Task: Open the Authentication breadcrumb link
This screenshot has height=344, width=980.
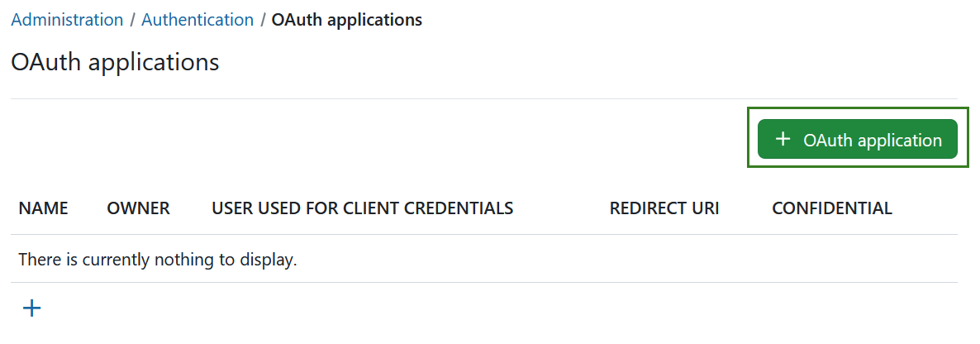Action: point(197,20)
